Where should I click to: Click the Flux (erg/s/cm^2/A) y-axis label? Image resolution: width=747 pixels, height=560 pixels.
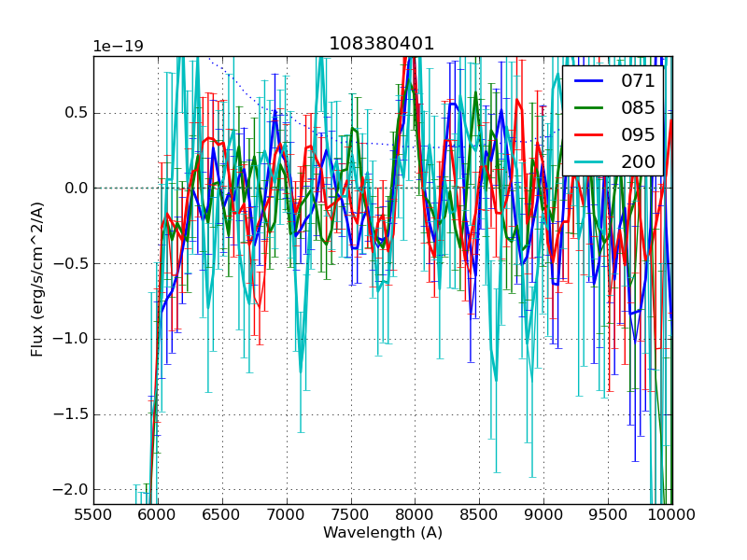pyautogui.click(x=37, y=280)
